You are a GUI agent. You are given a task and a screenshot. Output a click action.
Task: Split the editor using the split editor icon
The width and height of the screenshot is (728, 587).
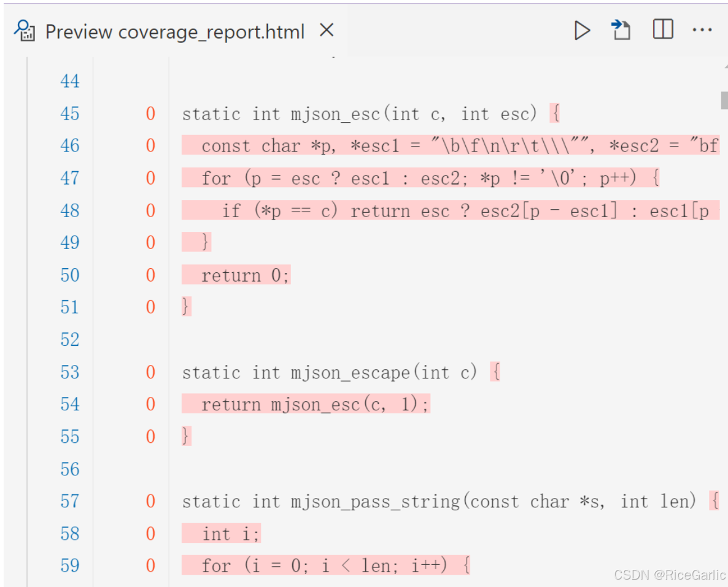663,30
